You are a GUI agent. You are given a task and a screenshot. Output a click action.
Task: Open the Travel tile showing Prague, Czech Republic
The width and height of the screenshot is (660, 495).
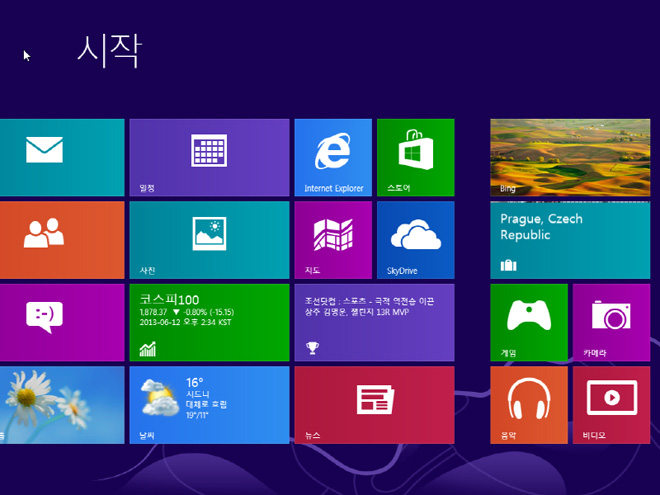pos(570,240)
